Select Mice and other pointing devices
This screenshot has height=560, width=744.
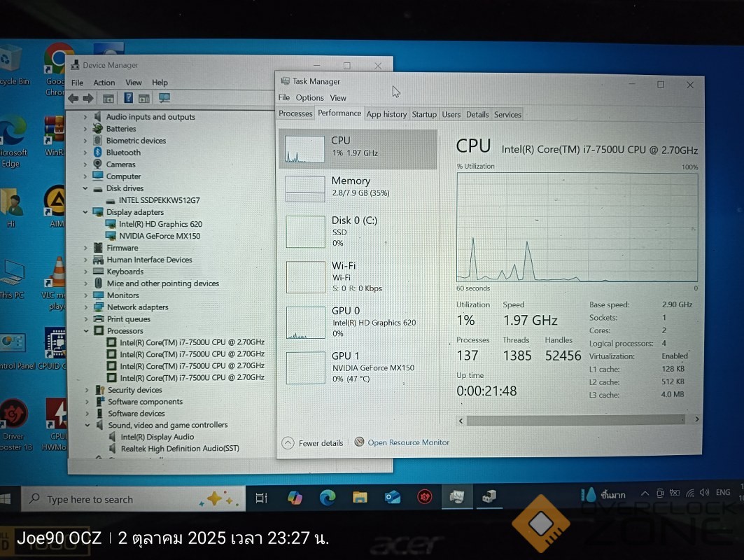(163, 283)
